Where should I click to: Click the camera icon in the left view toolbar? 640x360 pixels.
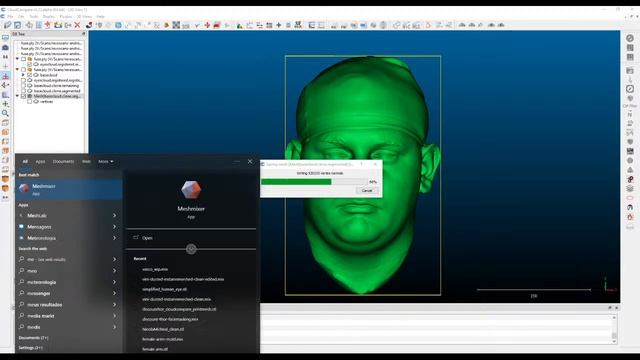coord(5,47)
